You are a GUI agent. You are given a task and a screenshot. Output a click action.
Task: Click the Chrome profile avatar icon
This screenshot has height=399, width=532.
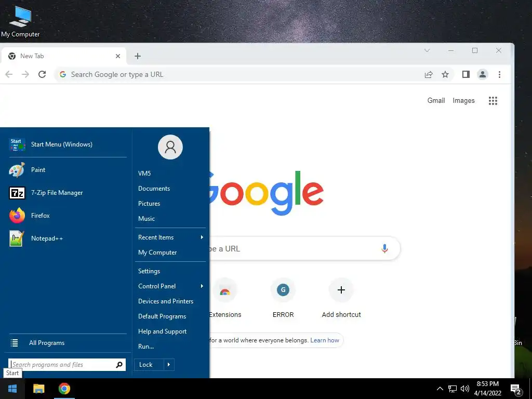tap(483, 74)
